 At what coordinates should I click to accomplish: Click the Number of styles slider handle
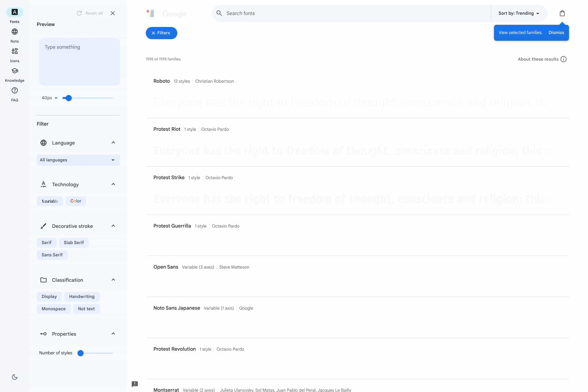coord(81,353)
